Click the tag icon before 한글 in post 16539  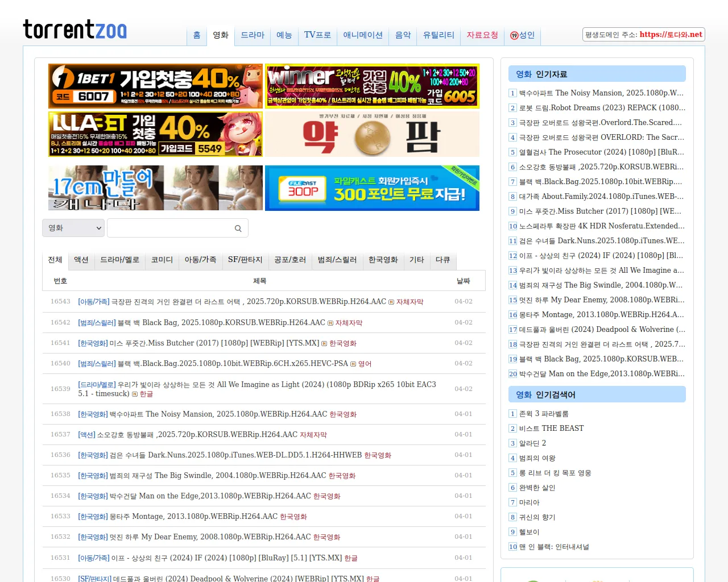click(135, 394)
